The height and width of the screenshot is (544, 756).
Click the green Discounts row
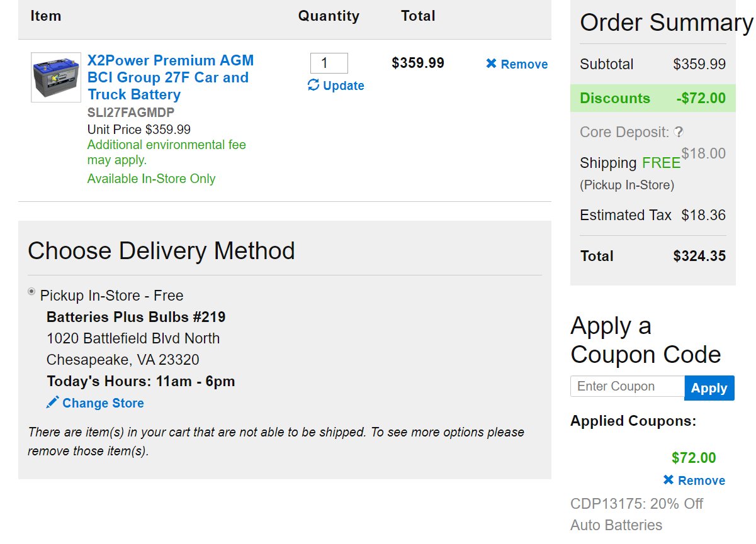click(653, 99)
